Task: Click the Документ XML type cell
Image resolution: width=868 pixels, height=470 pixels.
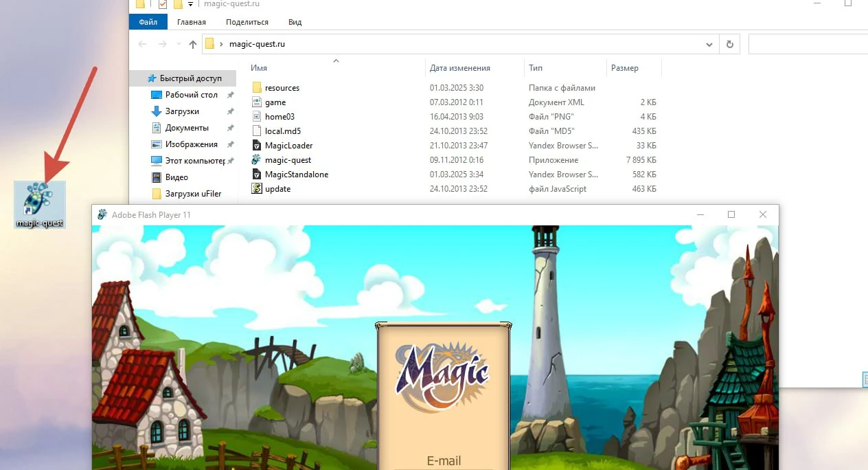Action: tap(556, 102)
